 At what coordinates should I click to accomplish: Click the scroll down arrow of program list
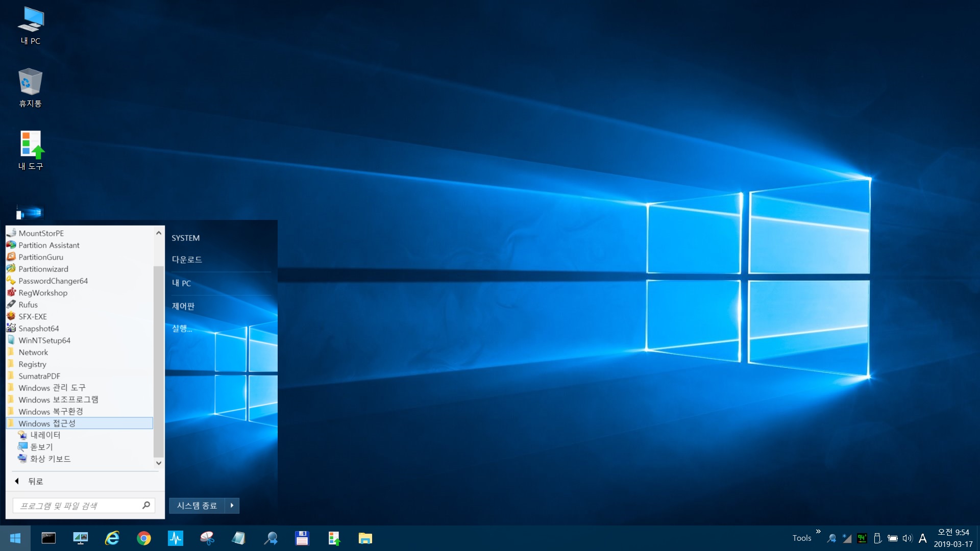[159, 463]
